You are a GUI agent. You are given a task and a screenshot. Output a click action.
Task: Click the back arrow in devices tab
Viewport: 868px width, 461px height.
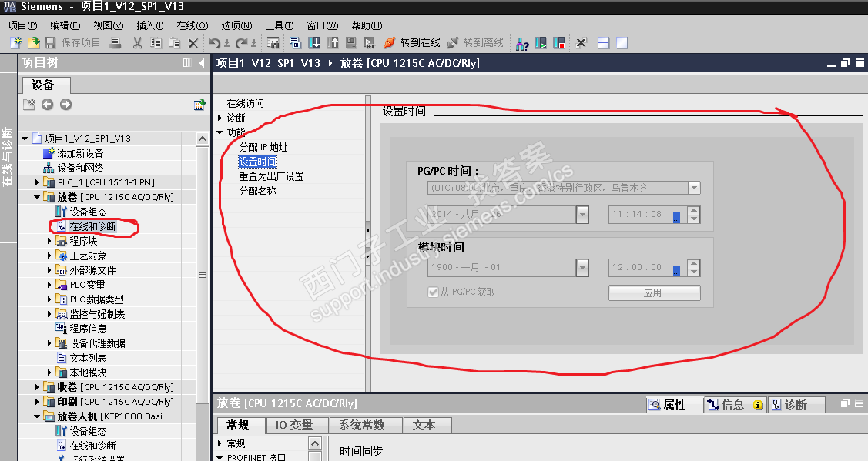[48, 104]
